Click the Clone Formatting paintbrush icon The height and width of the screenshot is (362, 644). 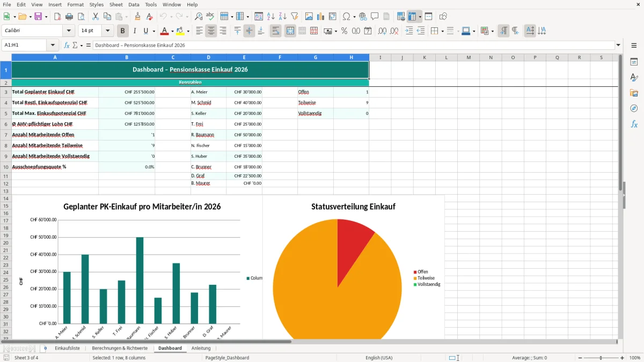137,17
